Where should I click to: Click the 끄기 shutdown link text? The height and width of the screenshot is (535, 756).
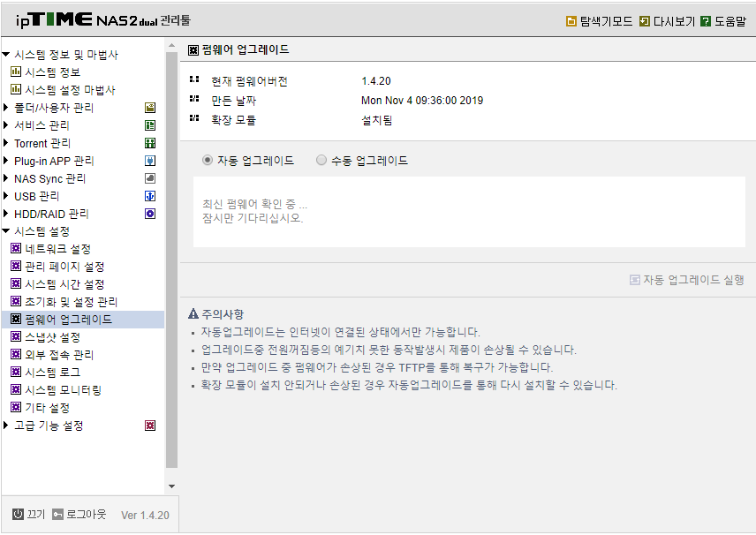click(x=35, y=515)
